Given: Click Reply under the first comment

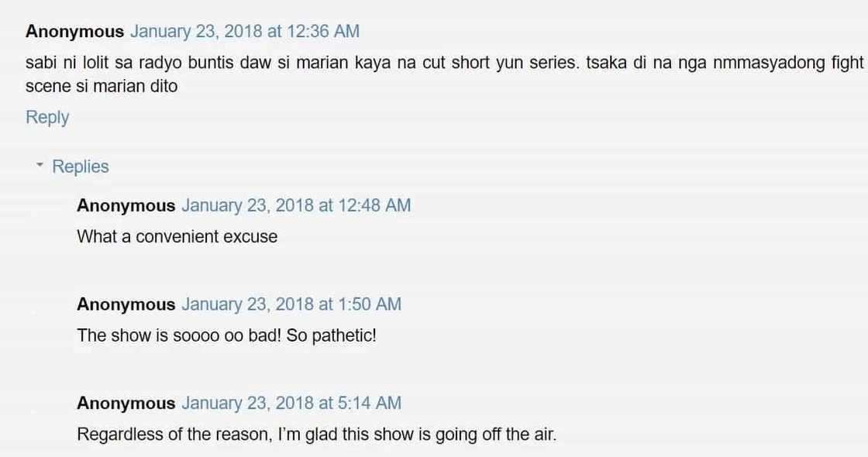Looking at the screenshot, I should click(x=47, y=117).
